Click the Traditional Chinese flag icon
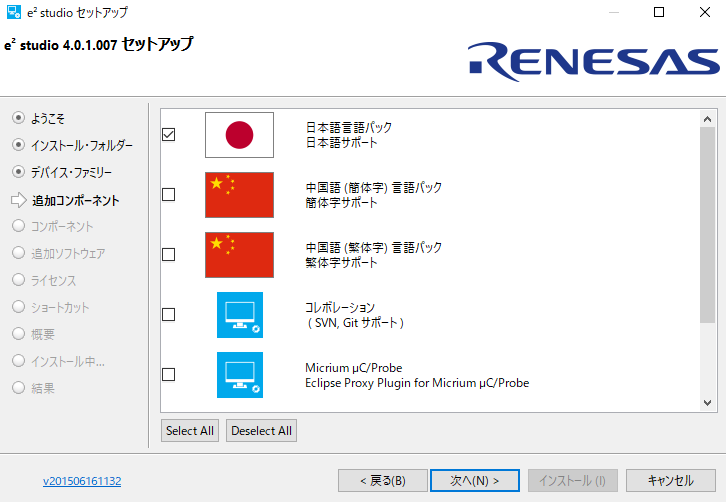This screenshot has height=502, width=726. tap(239, 255)
